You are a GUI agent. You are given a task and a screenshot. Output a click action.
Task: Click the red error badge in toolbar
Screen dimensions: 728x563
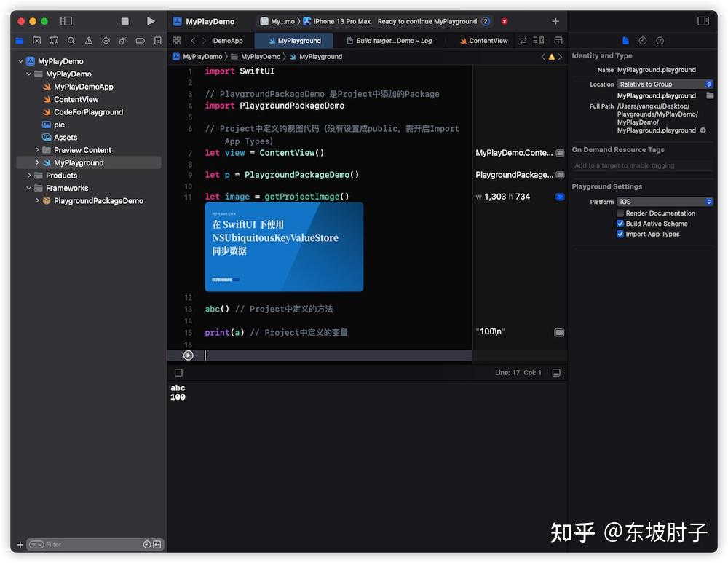pyautogui.click(x=505, y=21)
